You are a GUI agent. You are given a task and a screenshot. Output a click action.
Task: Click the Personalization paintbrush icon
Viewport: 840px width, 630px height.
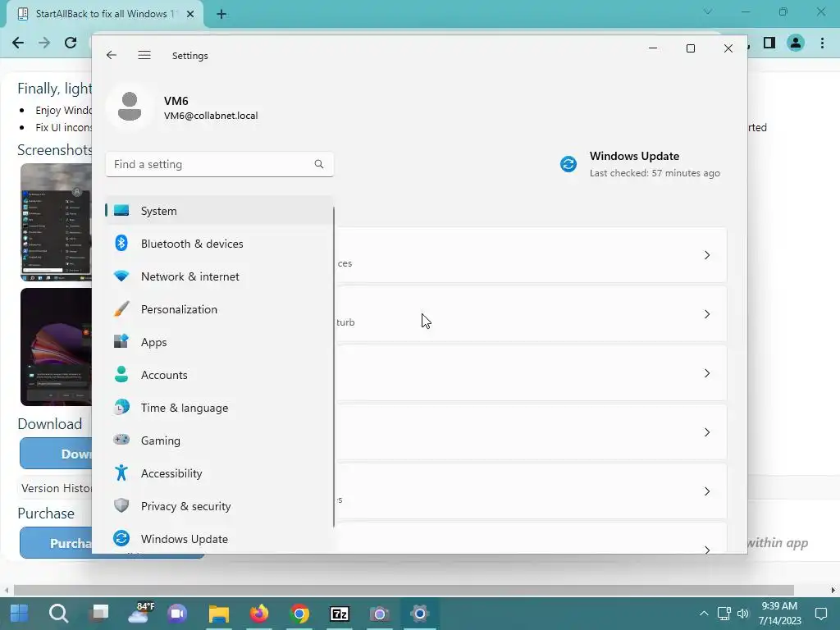pyautogui.click(x=121, y=309)
